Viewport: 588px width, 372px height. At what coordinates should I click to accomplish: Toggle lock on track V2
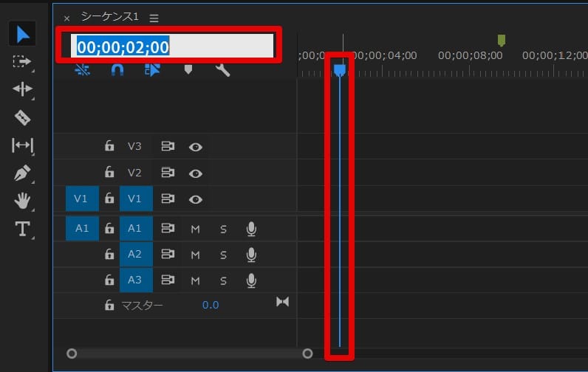click(x=109, y=172)
